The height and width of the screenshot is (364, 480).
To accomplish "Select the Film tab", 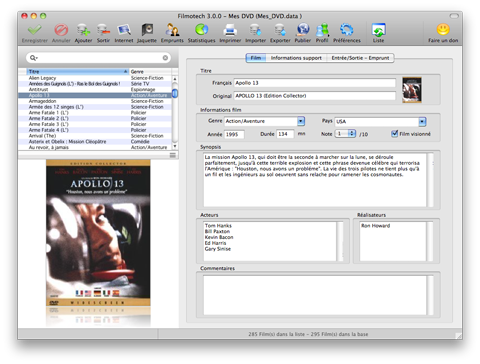I will click(256, 58).
